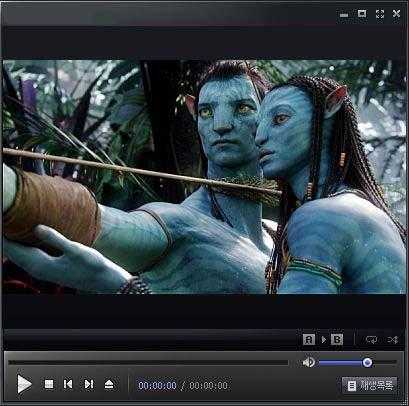The image size is (409, 406).
Task: Minimize the player window
Action: point(344,15)
